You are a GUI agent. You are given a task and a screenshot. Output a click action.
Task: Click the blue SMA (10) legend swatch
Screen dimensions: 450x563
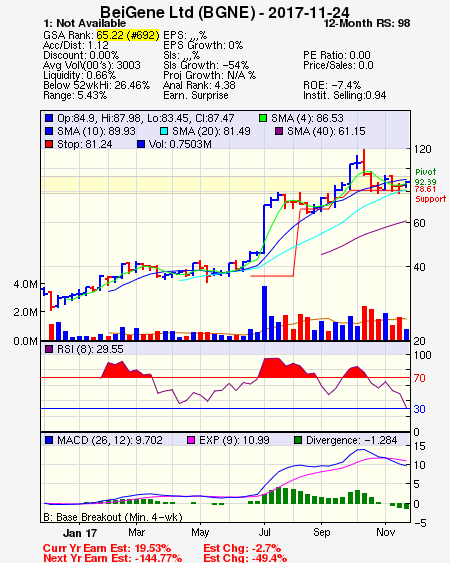click(x=49, y=131)
